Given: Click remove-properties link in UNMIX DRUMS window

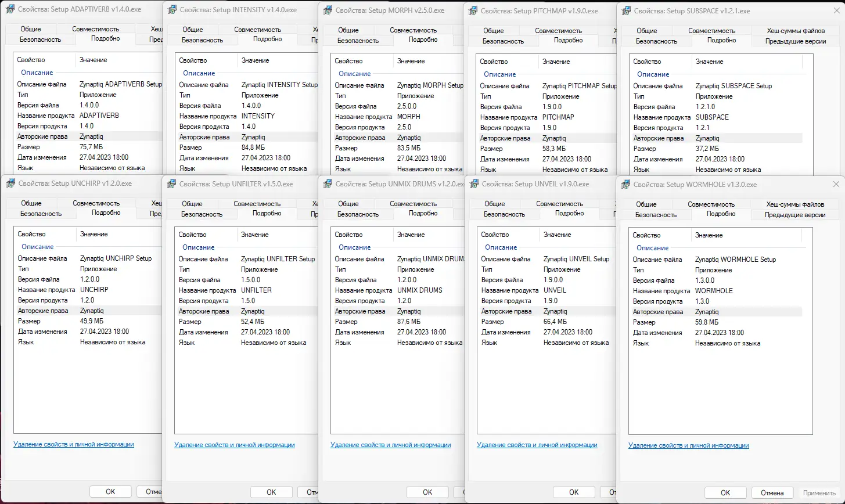Looking at the screenshot, I should 391,445.
